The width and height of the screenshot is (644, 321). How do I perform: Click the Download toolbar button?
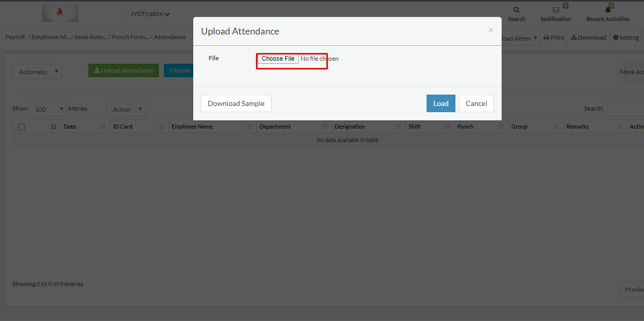pyautogui.click(x=588, y=38)
